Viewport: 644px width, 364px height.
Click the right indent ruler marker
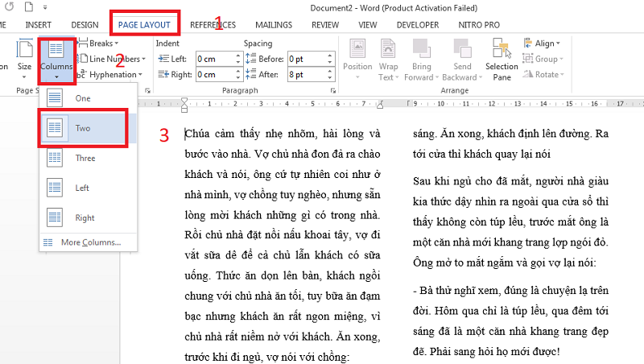380,105
